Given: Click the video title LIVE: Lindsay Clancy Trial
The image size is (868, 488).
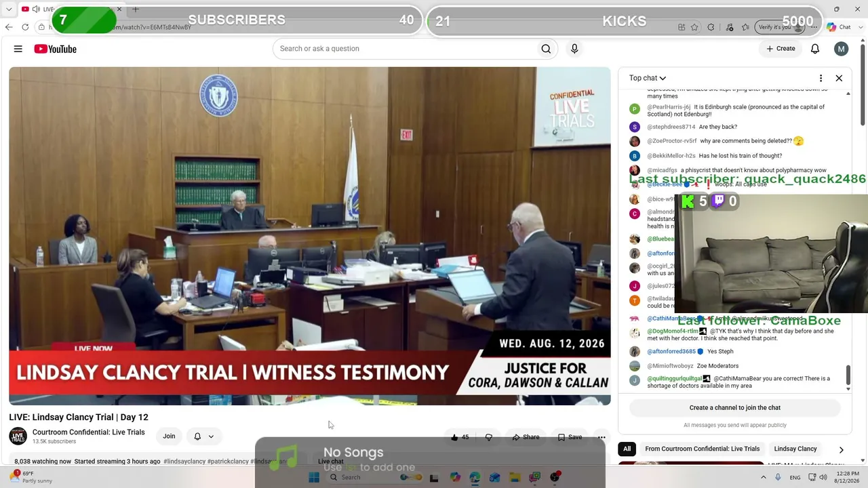Looking at the screenshot, I should pyautogui.click(x=79, y=418).
